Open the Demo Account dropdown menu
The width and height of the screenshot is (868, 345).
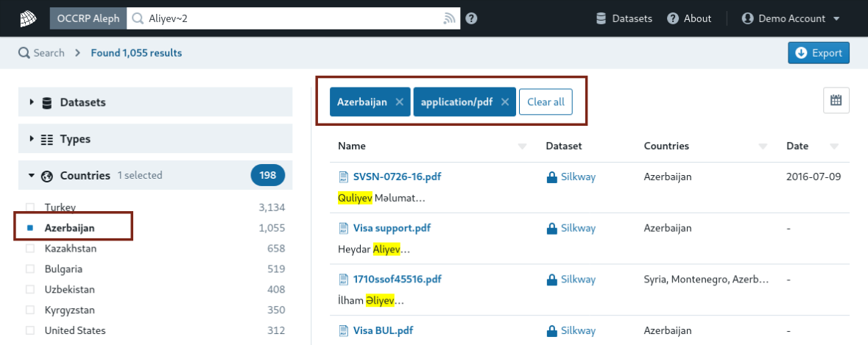791,18
